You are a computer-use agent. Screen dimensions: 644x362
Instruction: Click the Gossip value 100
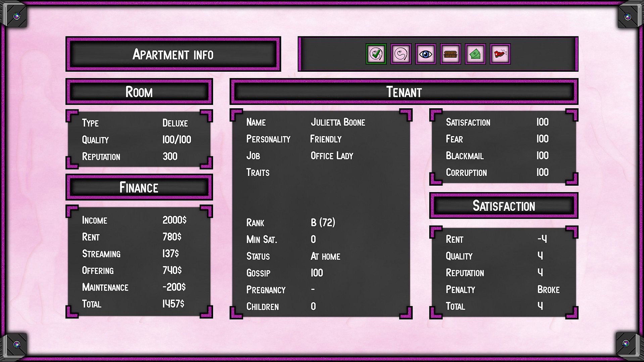[x=317, y=273]
